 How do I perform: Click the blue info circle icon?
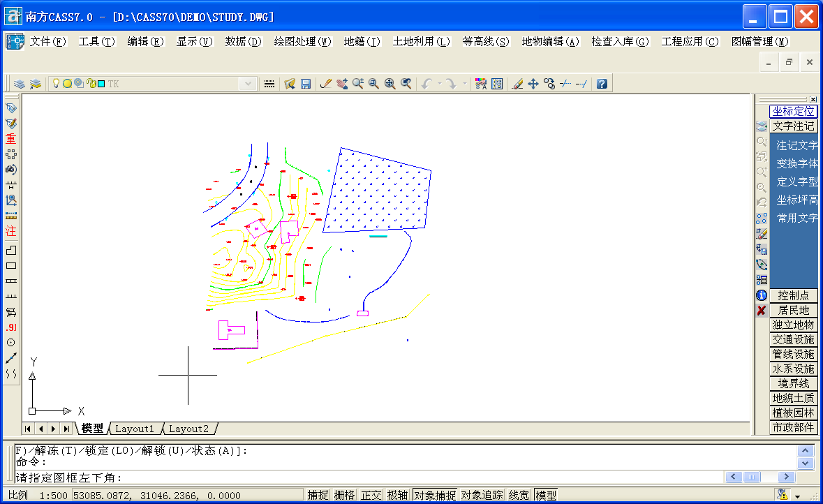[x=762, y=295]
